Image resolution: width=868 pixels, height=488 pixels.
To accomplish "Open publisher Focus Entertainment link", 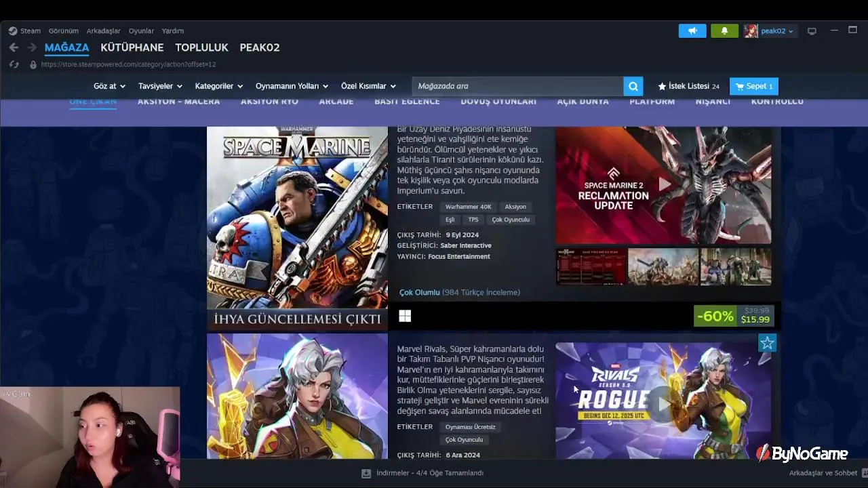I will click(x=459, y=256).
